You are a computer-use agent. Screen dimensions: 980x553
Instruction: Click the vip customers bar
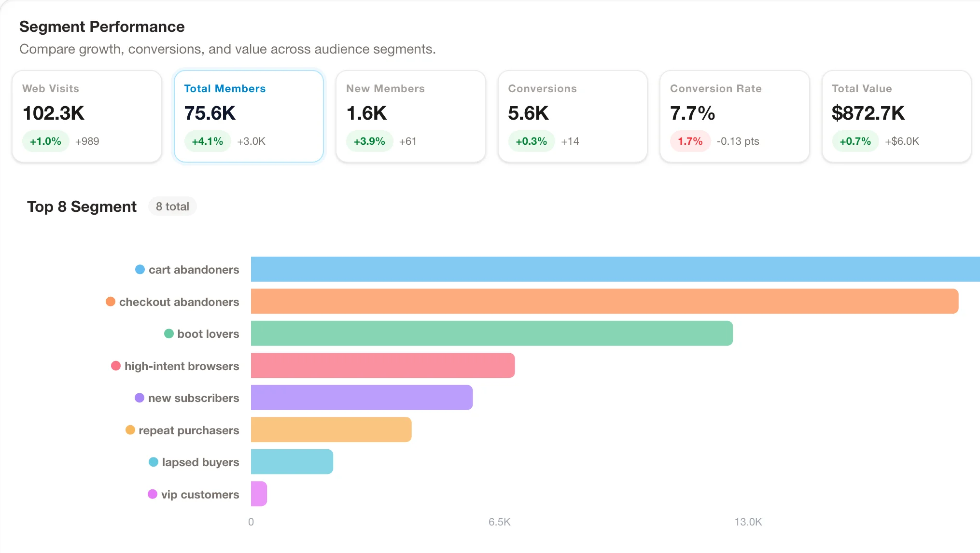coord(259,494)
